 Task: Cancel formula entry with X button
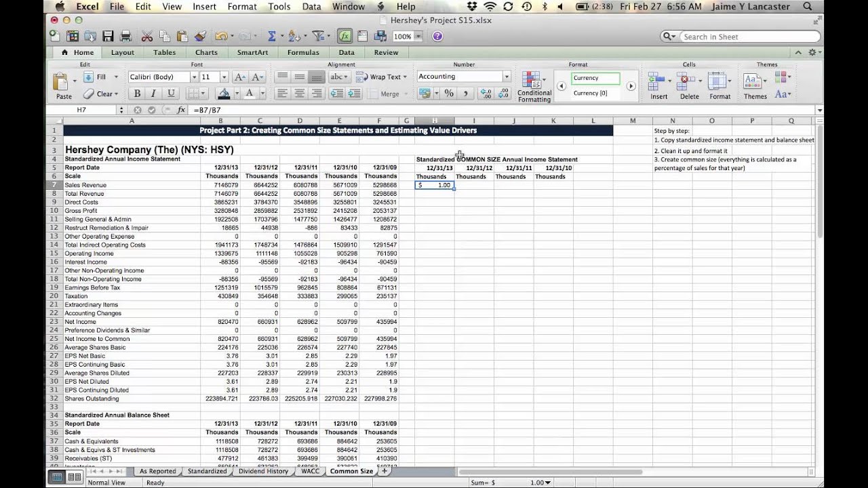pyautogui.click(x=138, y=110)
